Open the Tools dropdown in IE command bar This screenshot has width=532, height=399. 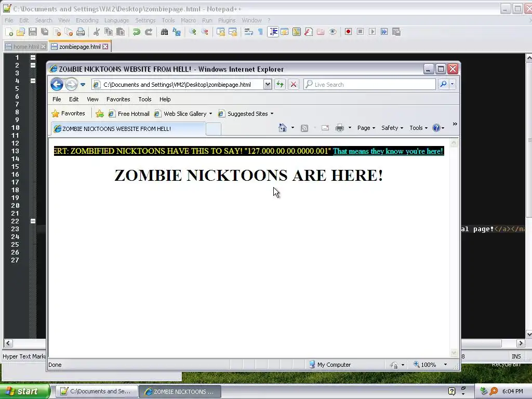click(418, 128)
